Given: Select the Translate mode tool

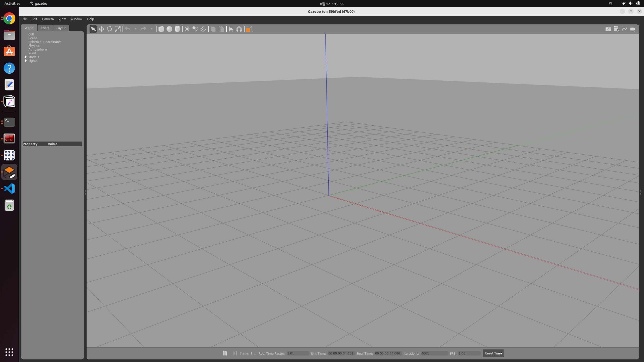Looking at the screenshot, I should 101,29.
